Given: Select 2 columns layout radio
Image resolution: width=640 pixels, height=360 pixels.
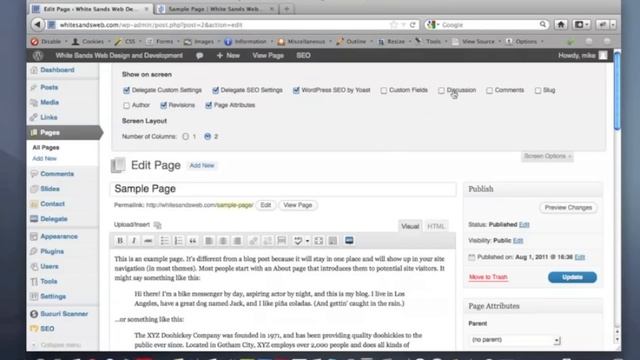Looking at the screenshot, I should 208,137.
